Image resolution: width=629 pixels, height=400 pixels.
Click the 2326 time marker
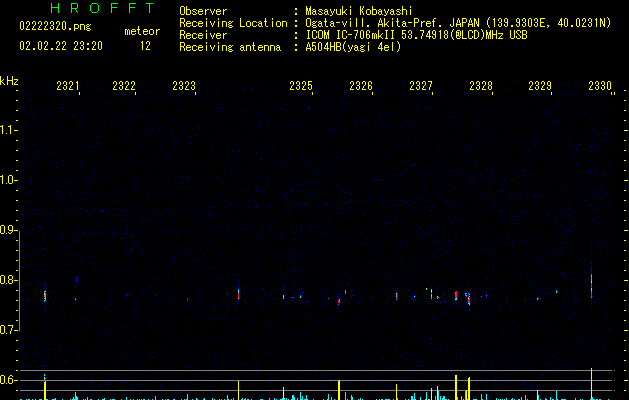361,86
